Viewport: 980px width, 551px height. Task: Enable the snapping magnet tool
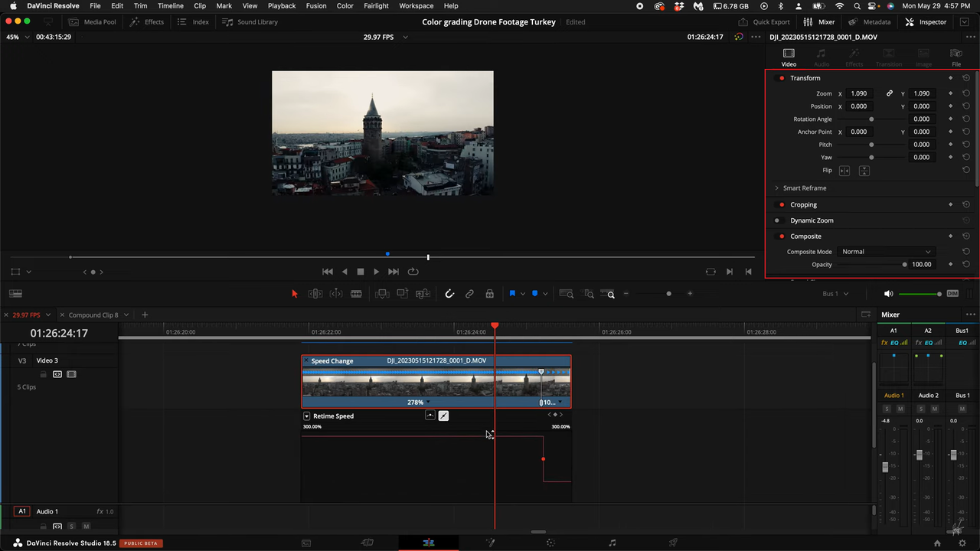pyautogui.click(x=450, y=293)
